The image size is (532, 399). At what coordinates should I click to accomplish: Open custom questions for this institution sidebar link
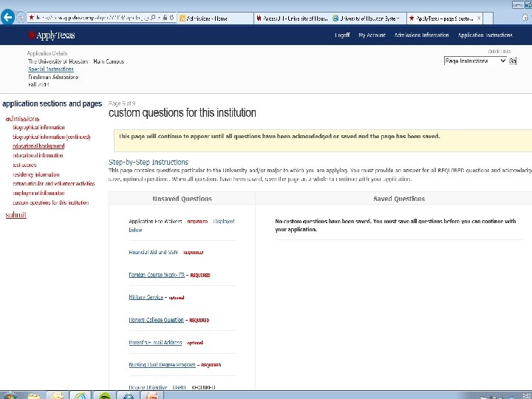tap(50, 202)
